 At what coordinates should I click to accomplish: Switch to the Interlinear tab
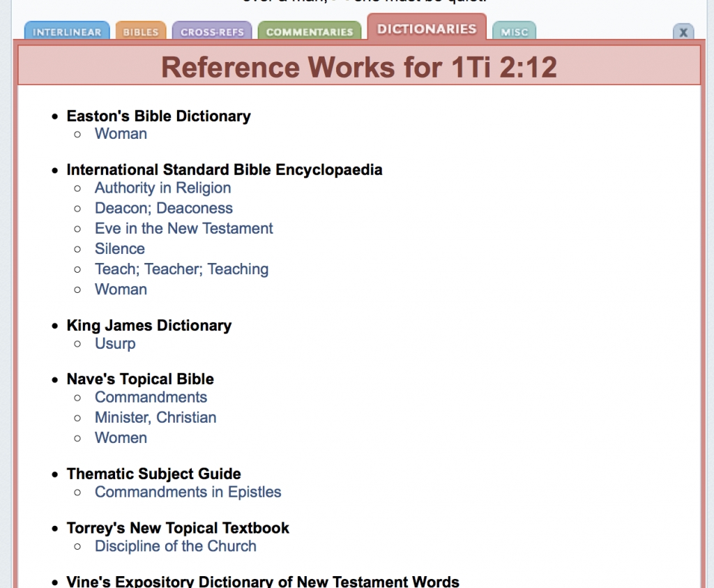pyautogui.click(x=67, y=32)
